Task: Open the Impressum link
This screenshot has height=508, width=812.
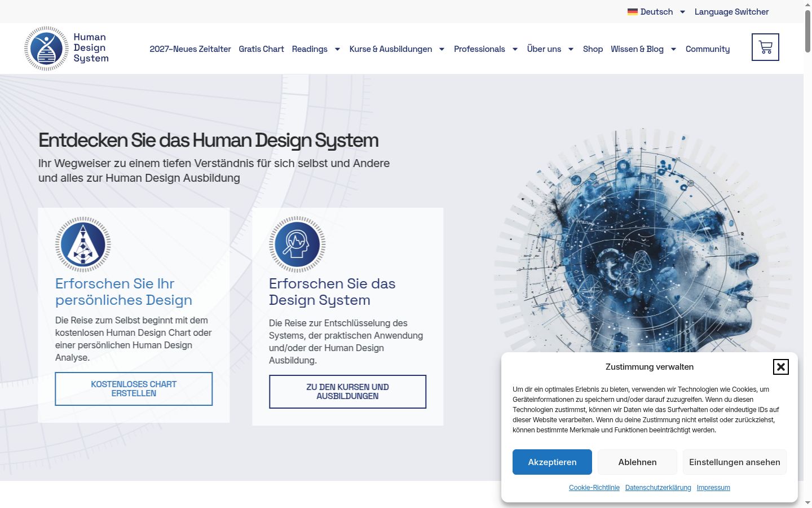Action: [x=713, y=488]
